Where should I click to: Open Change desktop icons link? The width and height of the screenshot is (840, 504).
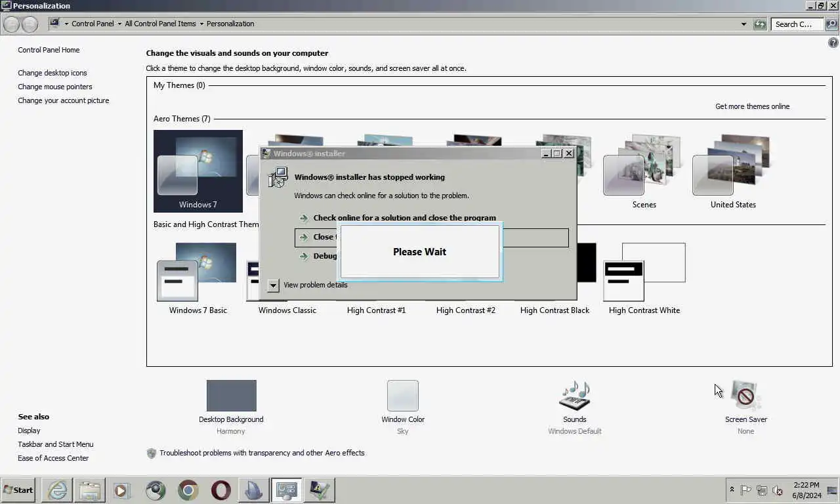pos(52,73)
